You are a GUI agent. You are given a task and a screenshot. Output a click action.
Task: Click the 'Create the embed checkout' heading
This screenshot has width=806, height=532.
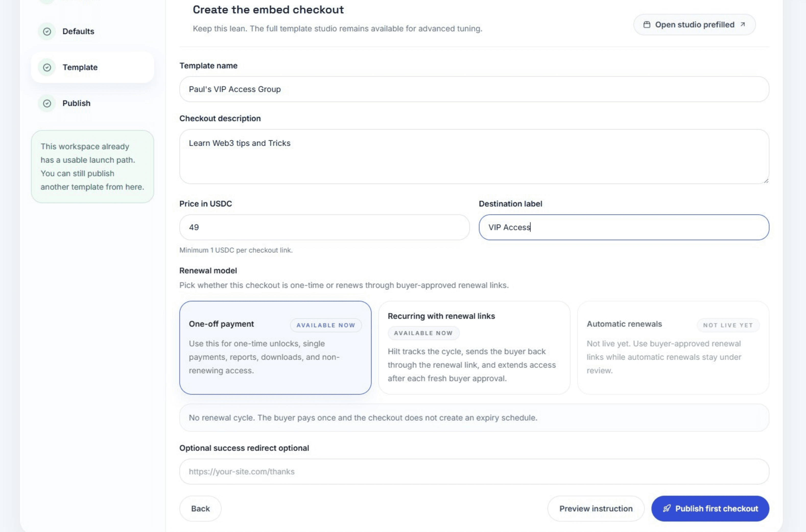[268, 10]
